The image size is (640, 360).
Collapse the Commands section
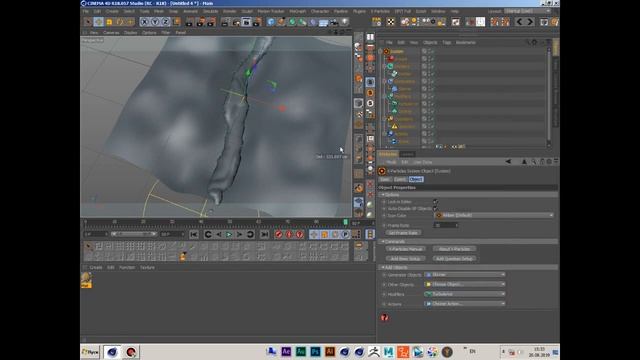[x=383, y=242]
